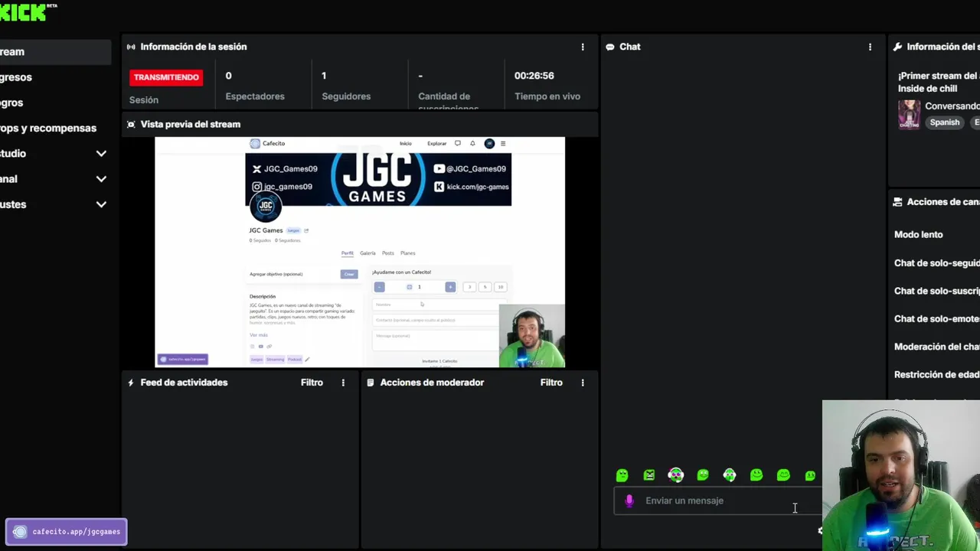Focus the 'Enviar un mensaje' chat input
The image size is (980, 551).
click(720, 500)
